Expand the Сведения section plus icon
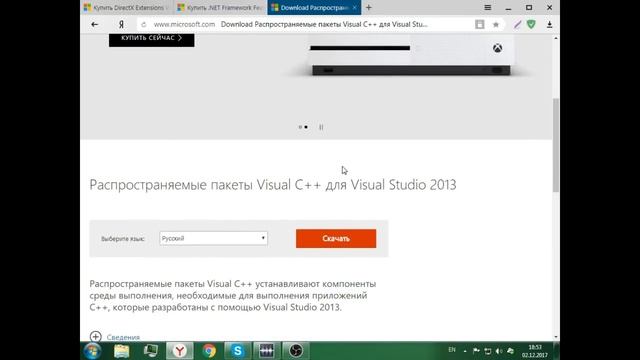The image size is (640, 360). pos(96,336)
